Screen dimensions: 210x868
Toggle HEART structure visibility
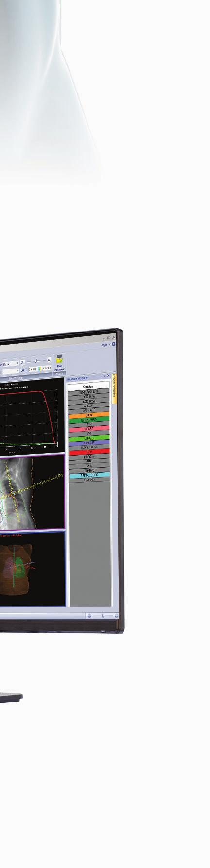[89, 429]
